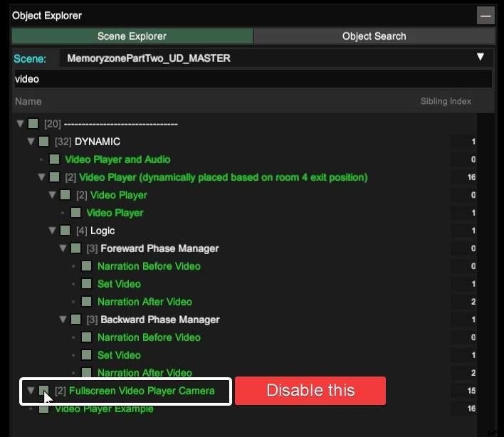This screenshot has width=504, height=437.
Task: Open the Fullscreen Video Player Camera object
Action: pos(141,391)
